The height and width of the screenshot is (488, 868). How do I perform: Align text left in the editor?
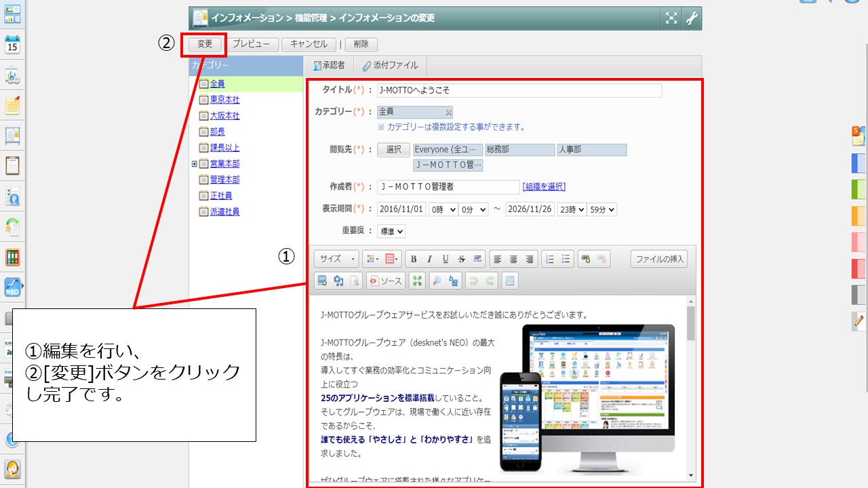[x=498, y=259]
